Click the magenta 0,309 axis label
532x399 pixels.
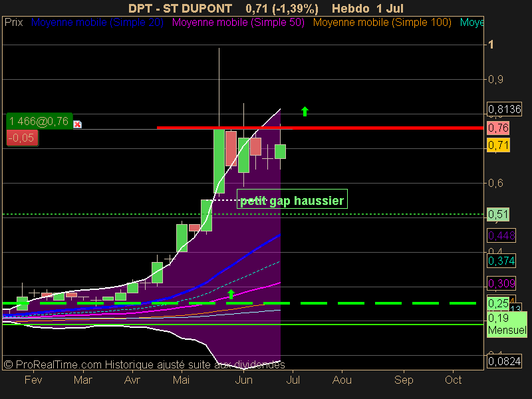(501, 283)
